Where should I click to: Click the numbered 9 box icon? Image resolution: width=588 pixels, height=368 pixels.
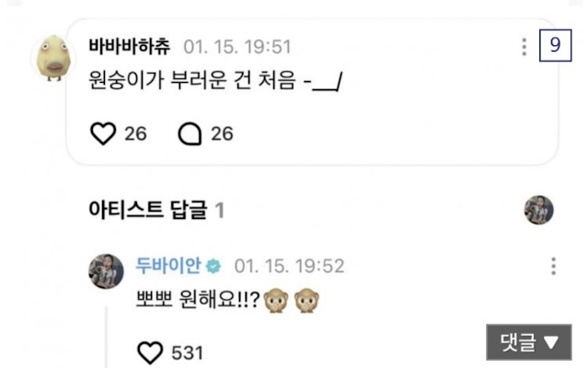[551, 47]
